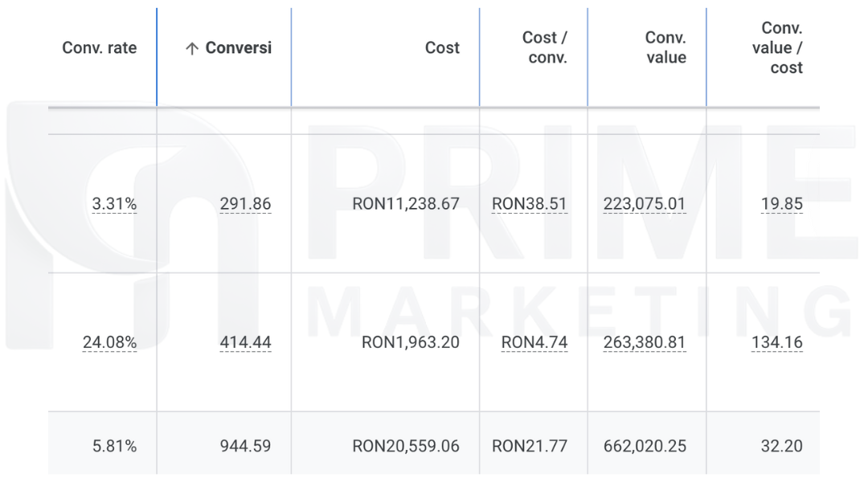Click the 291.86 conversions value
This screenshot has width=868, height=482.
click(245, 204)
